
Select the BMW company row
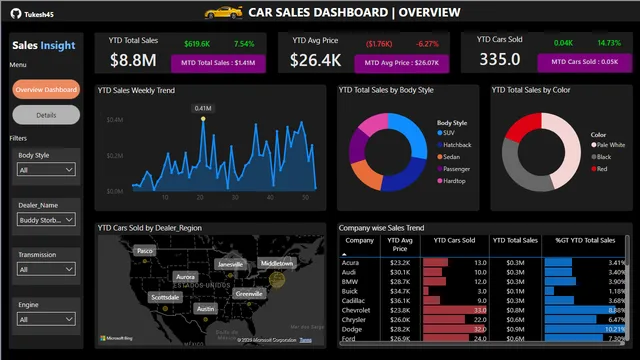click(x=482, y=282)
